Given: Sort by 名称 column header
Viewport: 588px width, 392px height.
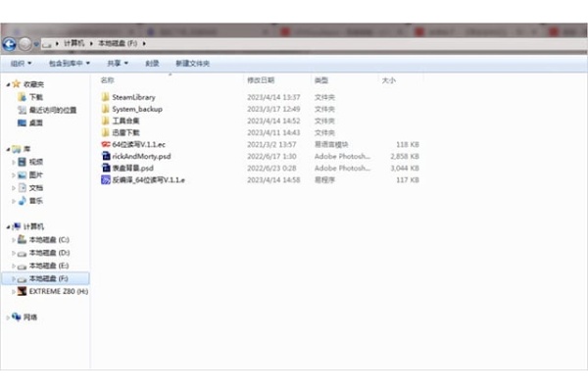Looking at the screenshot, I should point(107,80).
